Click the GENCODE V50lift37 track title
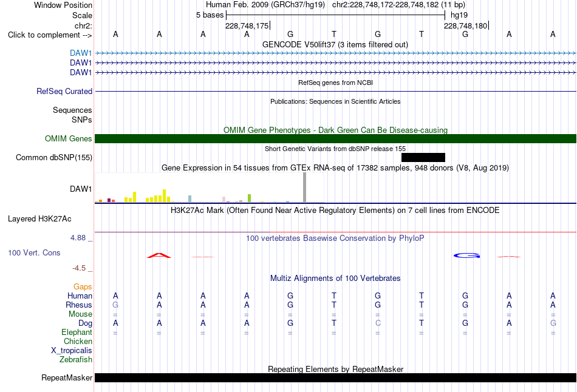This screenshot has height=392, width=577. [335, 44]
